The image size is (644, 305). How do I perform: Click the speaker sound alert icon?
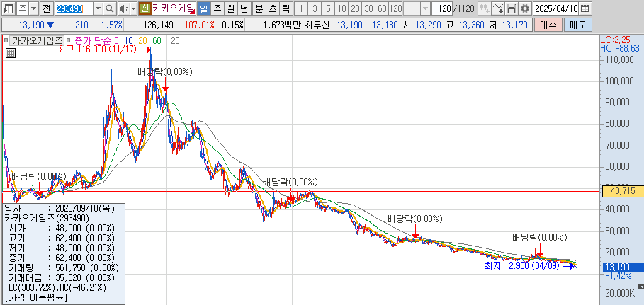(123, 8)
